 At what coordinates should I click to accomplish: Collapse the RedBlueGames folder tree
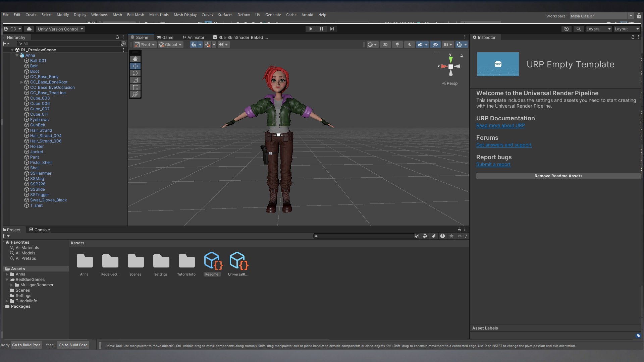point(7,280)
